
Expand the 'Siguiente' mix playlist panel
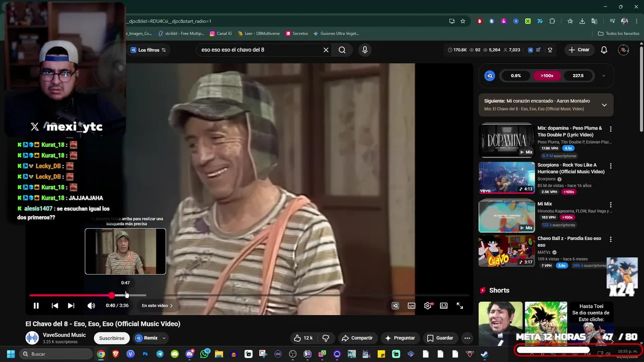pos(604,105)
